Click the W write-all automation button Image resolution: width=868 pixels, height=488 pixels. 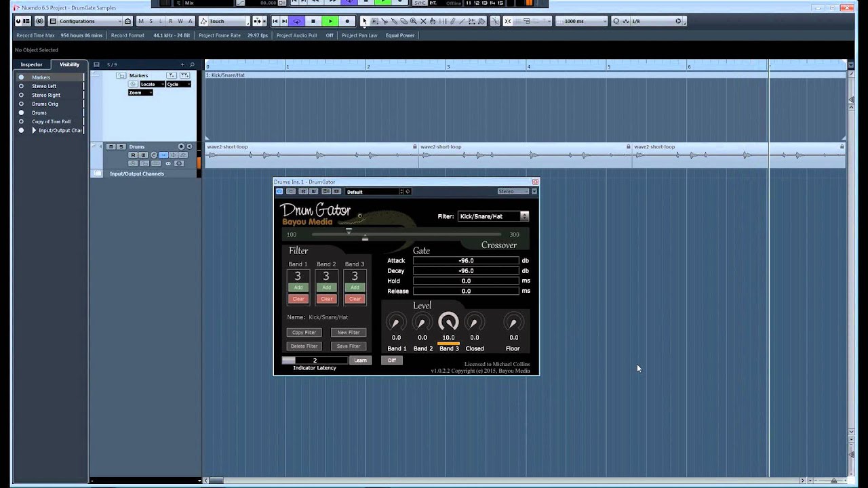180,21
